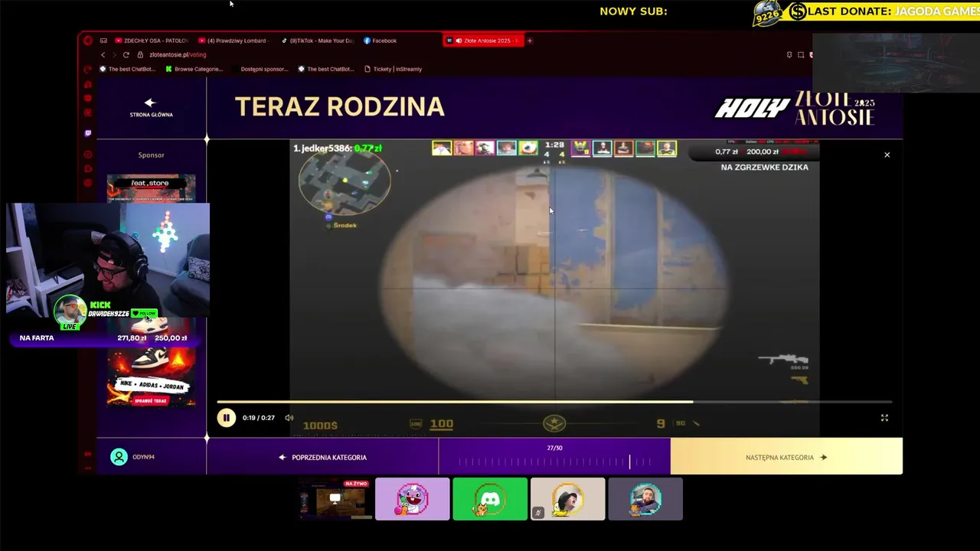Select the Discord logo participant tile
The width and height of the screenshot is (980, 551).
pos(490,499)
